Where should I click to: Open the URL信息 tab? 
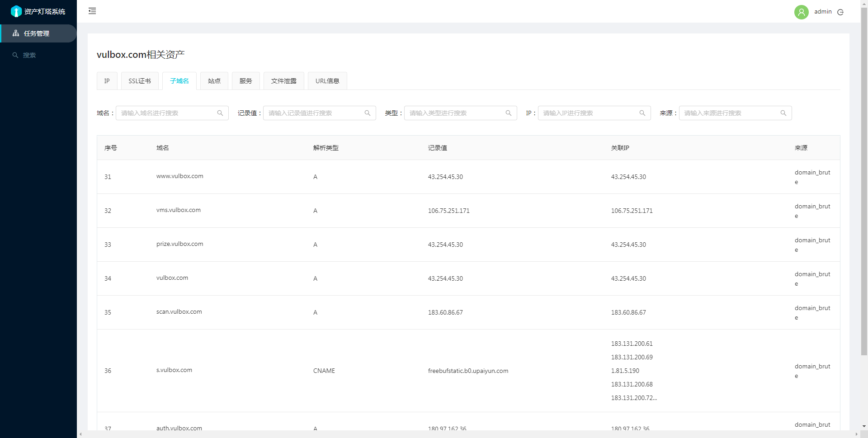[327, 81]
